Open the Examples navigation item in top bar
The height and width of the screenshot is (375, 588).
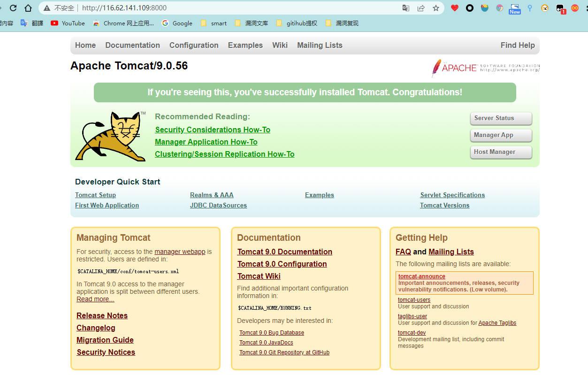pyautogui.click(x=245, y=45)
